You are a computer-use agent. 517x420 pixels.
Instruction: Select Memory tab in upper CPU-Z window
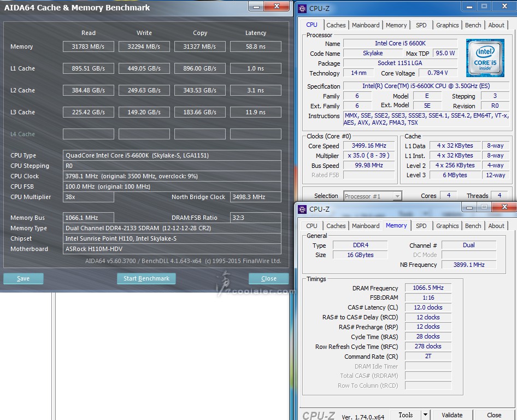click(x=396, y=25)
